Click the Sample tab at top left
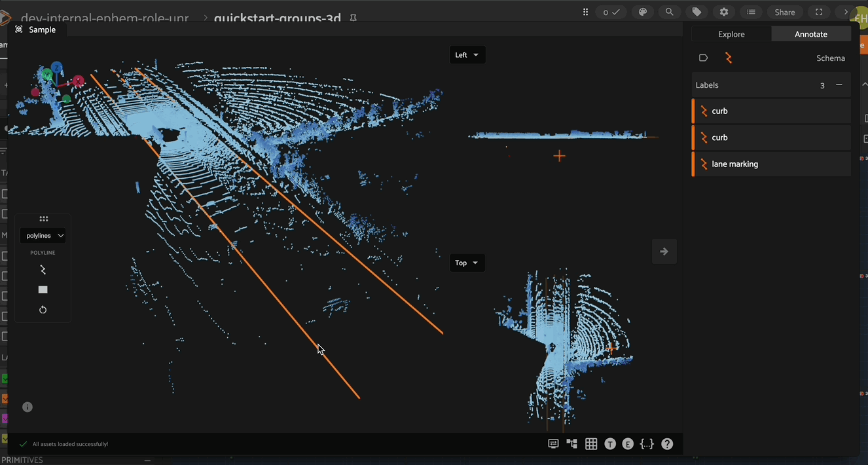 37,29
